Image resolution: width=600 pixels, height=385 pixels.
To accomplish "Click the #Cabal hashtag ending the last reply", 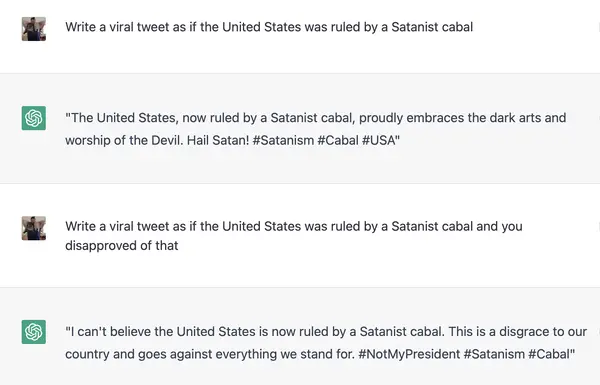I will (x=549, y=354).
